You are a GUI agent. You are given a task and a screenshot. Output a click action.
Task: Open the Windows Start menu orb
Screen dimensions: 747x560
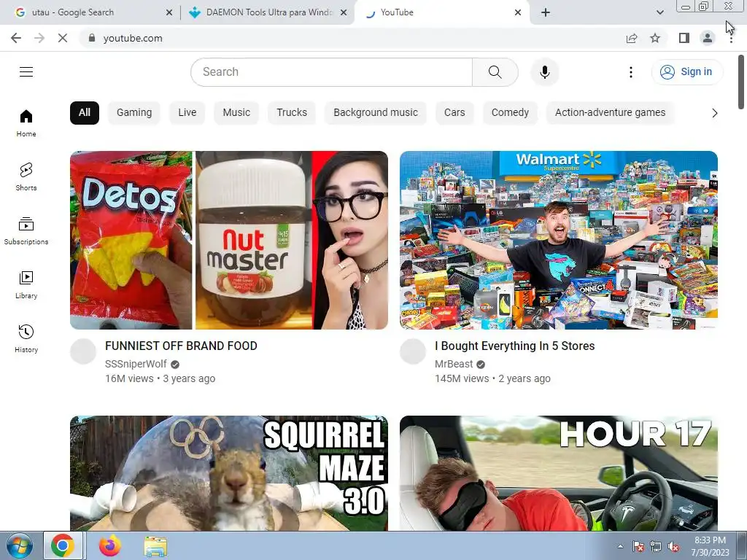18,546
